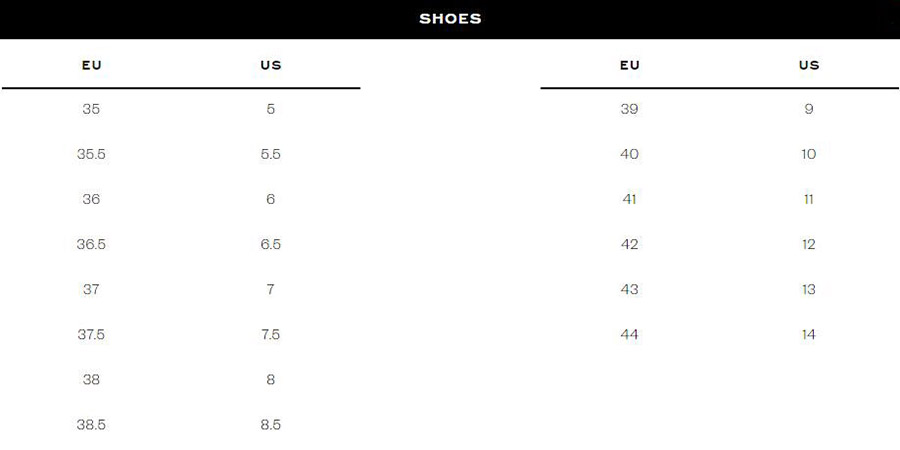
Task: Click US size 6 cell
Action: tap(271, 199)
